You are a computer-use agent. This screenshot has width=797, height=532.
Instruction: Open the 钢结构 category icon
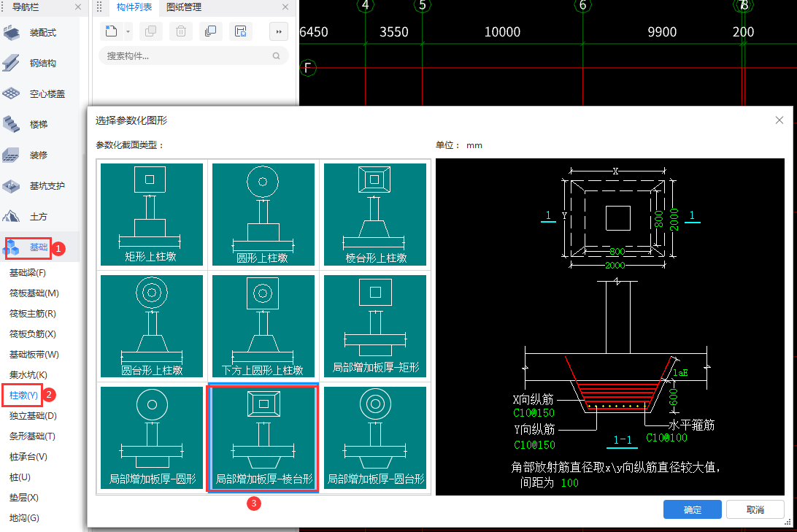(x=11, y=63)
